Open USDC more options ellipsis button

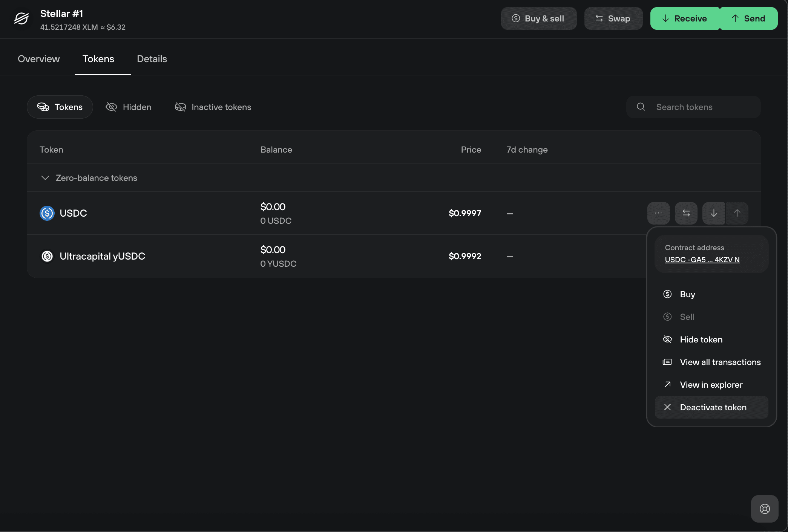point(658,213)
